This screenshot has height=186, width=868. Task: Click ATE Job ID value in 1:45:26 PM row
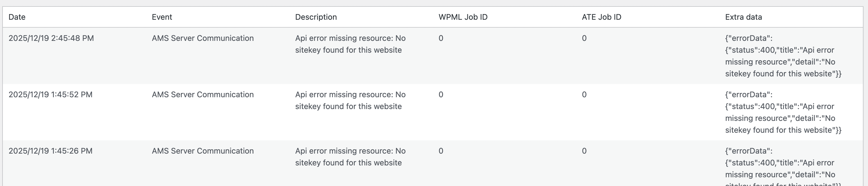pyautogui.click(x=584, y=151)
